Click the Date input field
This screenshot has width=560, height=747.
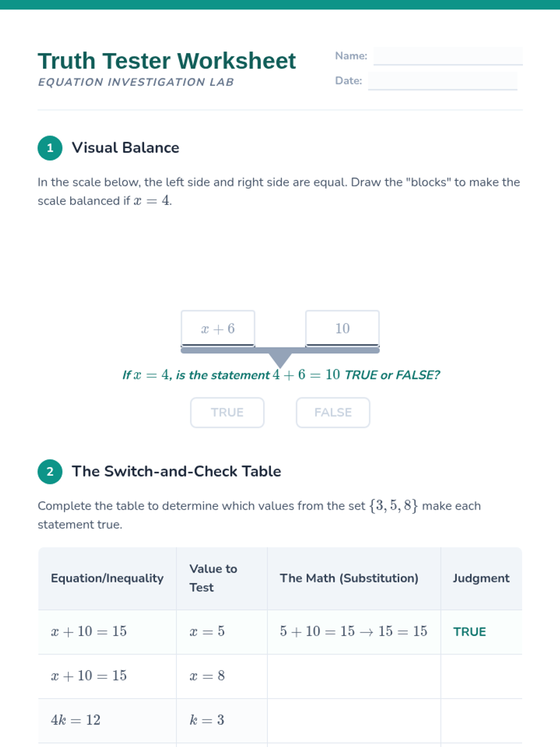pyautogui.click(x=442, y=81)
